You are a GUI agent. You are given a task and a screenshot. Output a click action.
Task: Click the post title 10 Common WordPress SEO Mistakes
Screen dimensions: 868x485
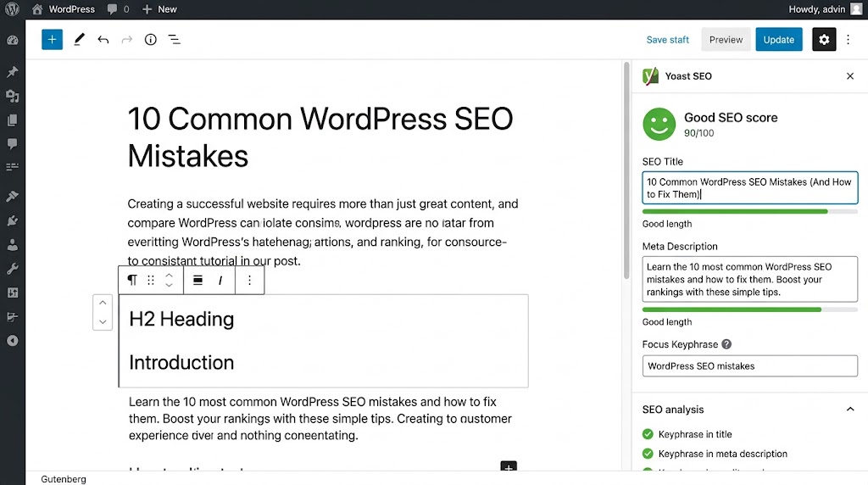pos(320,137)
